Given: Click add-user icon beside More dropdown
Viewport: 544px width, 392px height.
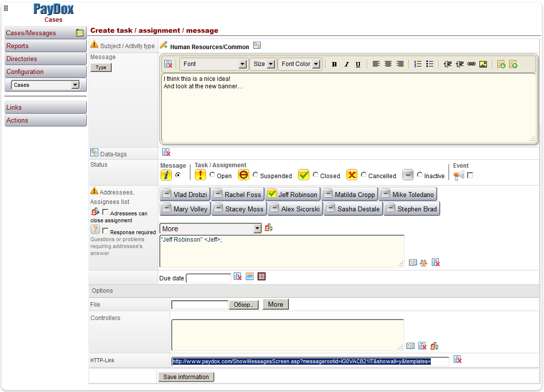Looking at the screenshot, I should [x=269, y=228].
